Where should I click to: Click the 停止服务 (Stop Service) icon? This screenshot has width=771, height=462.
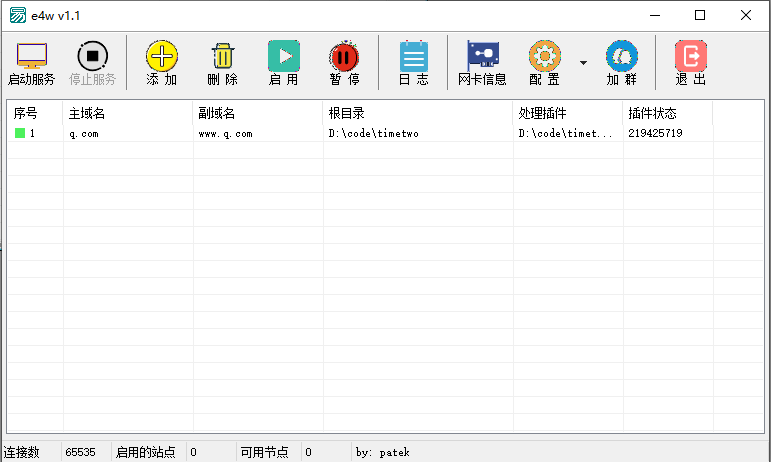click(x=92, y=57)
